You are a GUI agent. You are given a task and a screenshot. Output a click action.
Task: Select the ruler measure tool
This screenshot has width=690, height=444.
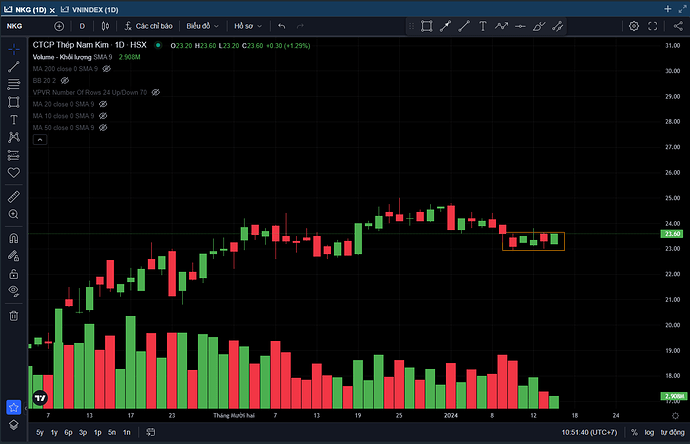(14, 197)
